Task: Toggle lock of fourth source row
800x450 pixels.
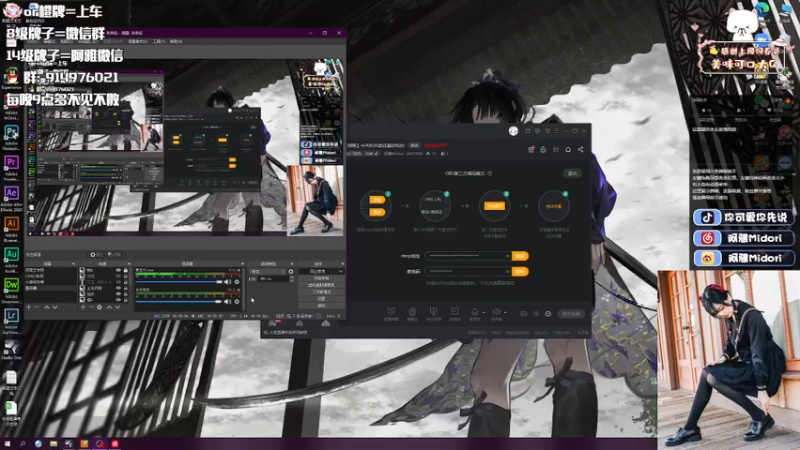Action: [126, 288]
